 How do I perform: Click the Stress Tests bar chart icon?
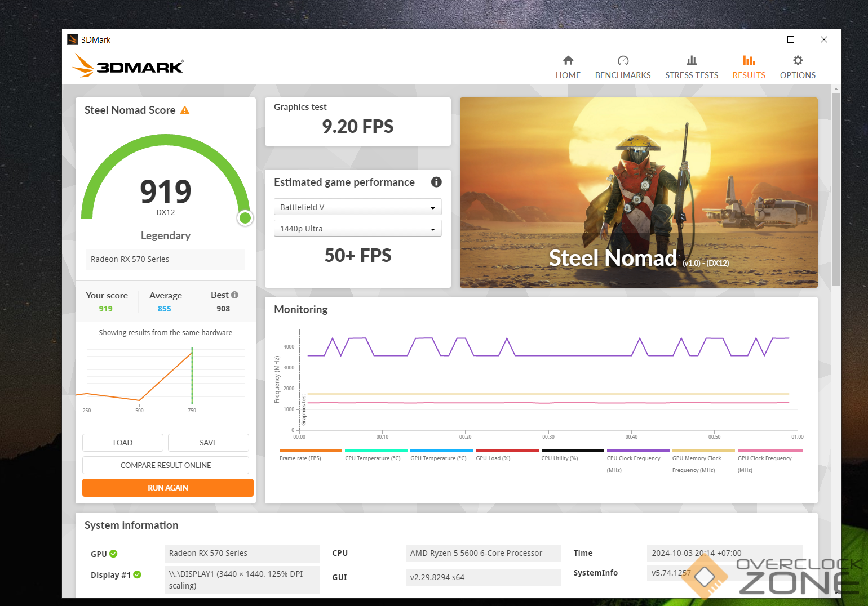pos(692,60)
